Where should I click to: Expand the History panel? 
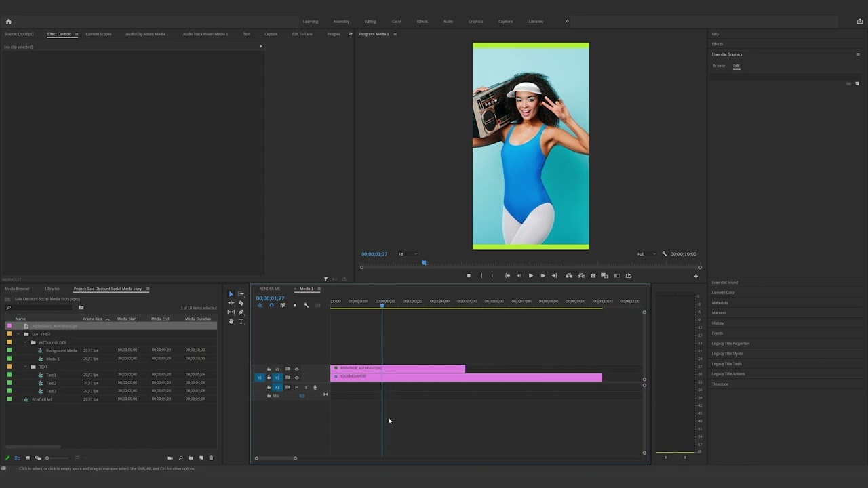coord(717,323)
